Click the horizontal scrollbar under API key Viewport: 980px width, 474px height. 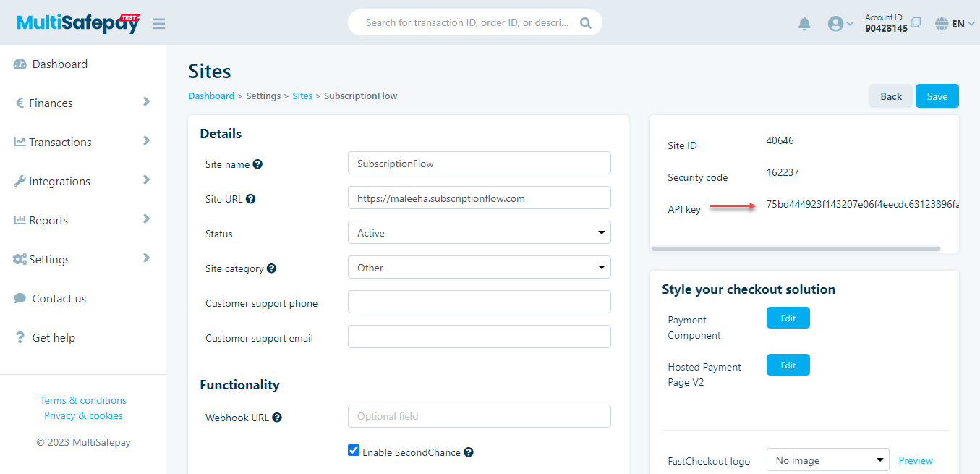click(x=796, y=248)
